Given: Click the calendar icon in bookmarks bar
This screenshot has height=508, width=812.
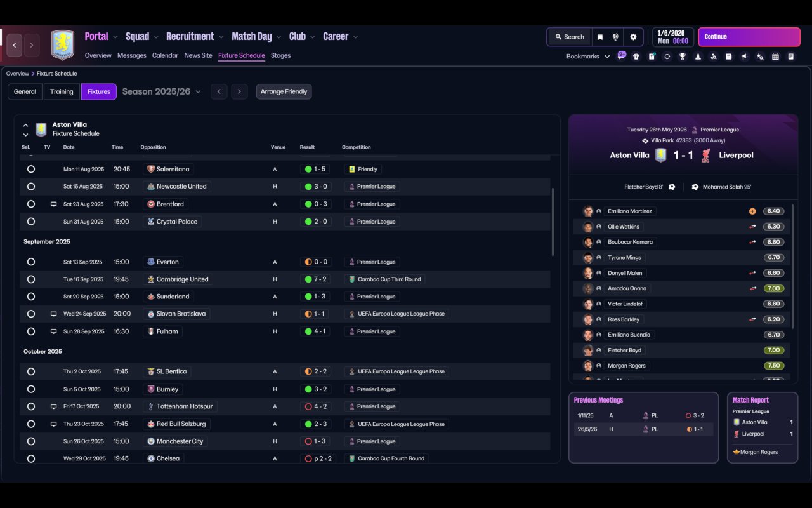Looking at the screenshot, I should (x=775, y=57).
